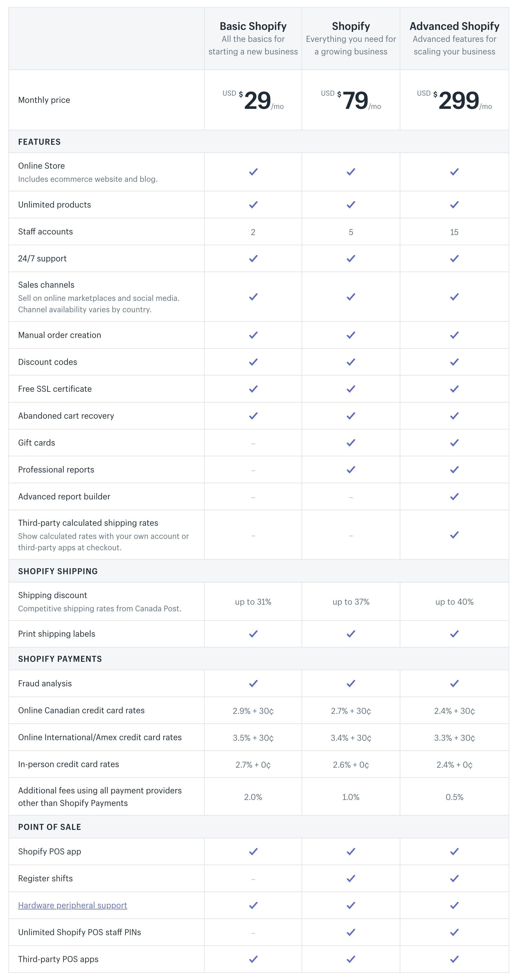The image size is (517, 980).
Task: Click Shopify plan's Professional reports checkmark
Action: pos(351,470)
